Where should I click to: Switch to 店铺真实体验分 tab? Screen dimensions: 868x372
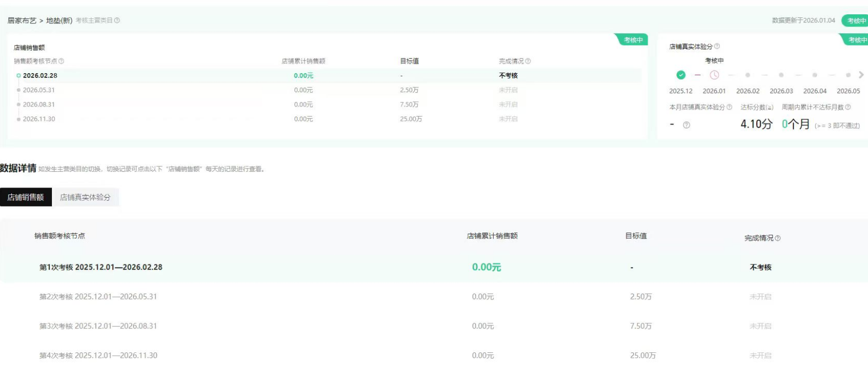point(85,198)
